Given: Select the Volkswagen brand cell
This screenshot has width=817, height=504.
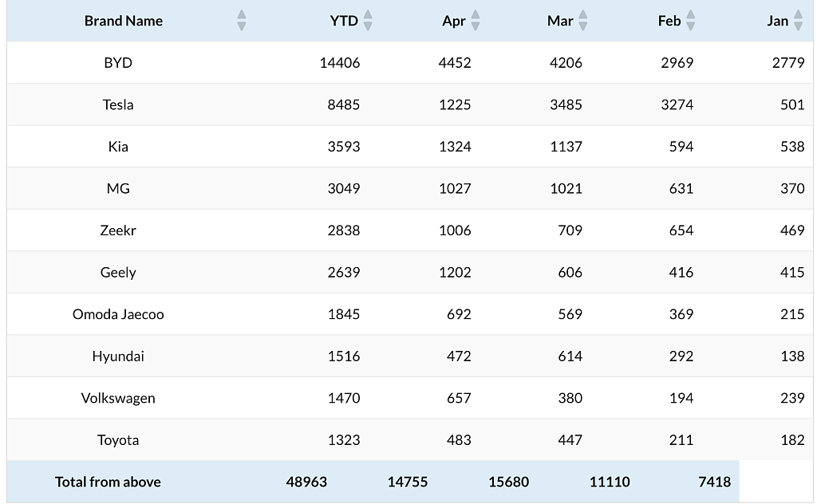Looking at the screenshot, I should pyautogui.click(x=118, y=398).
